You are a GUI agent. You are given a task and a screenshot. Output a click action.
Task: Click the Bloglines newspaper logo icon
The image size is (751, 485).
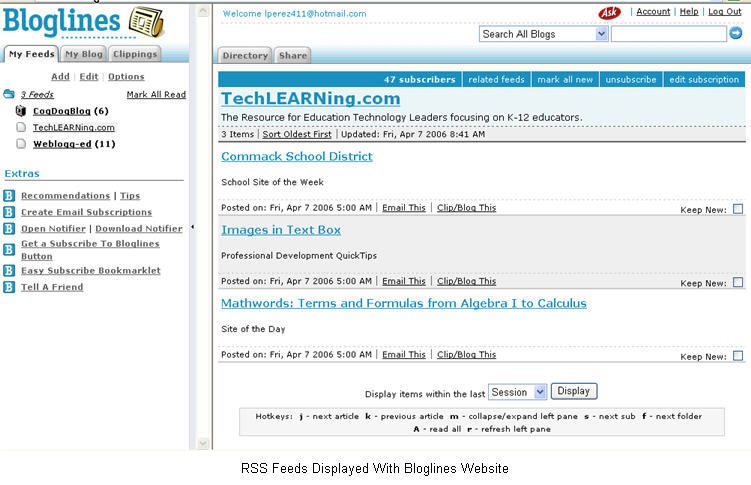point(147,22)
